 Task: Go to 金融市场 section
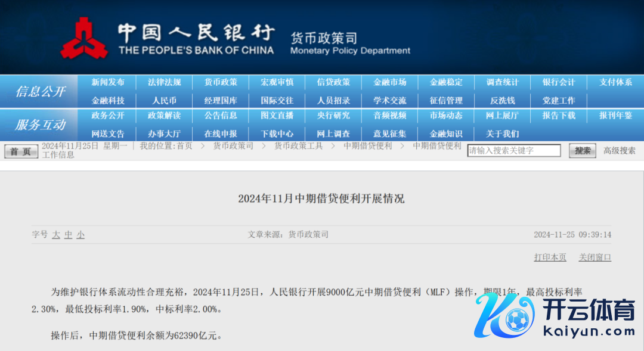pos(389,82)
